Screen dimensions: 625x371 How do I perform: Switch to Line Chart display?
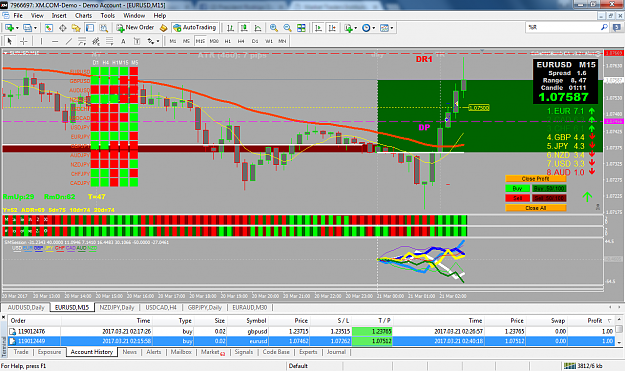point(258,27)
